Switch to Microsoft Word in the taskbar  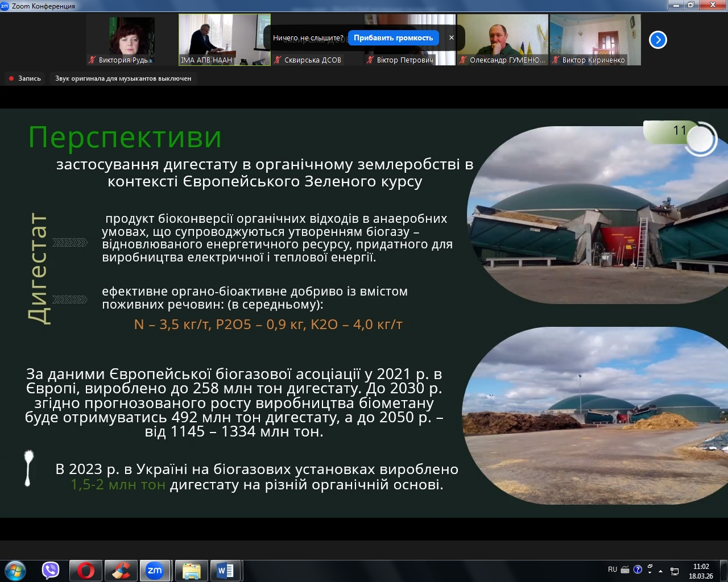pos(226,570)
